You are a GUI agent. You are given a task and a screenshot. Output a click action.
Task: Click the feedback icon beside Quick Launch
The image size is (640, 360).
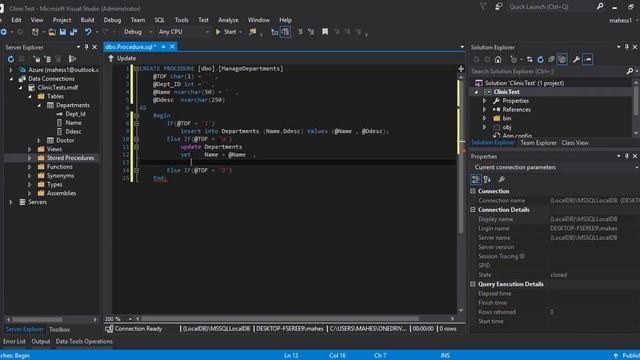[498, 7]
